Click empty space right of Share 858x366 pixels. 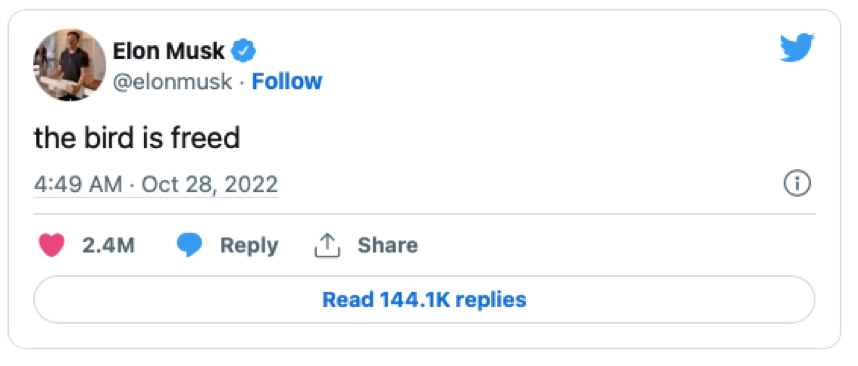(x=602, y=245)
